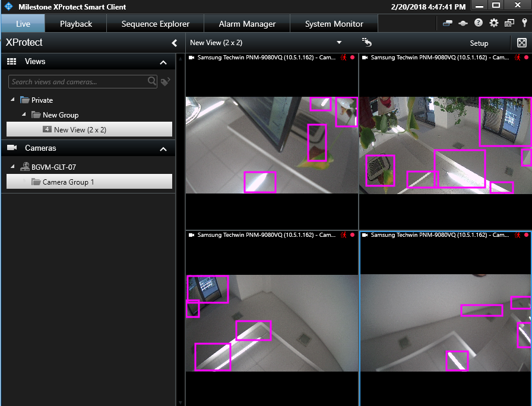The width and height of the screenshot is (532, 406).
Task: Click the Milestone logo in title bar
Action: 8,7
